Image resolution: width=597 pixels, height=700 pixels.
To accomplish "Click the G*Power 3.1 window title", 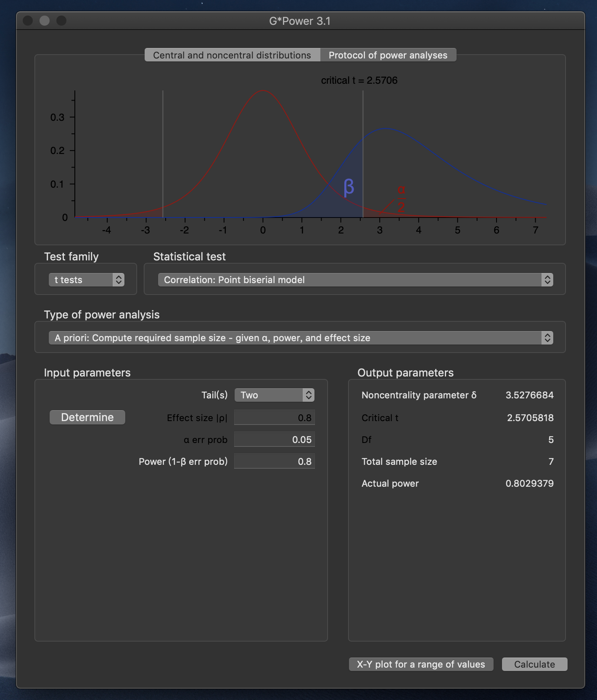I will [x=300, y=21].
